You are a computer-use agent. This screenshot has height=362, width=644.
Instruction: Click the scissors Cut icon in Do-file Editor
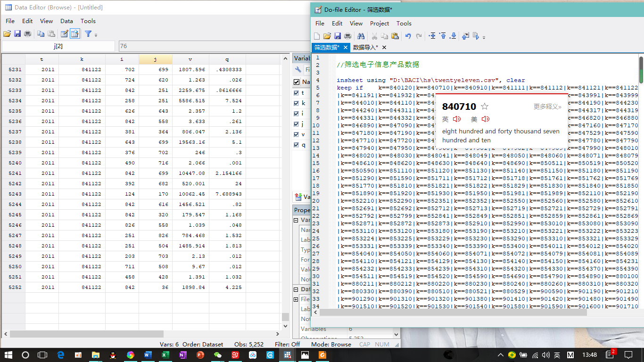pyautogui.click(x=374, y=36)
